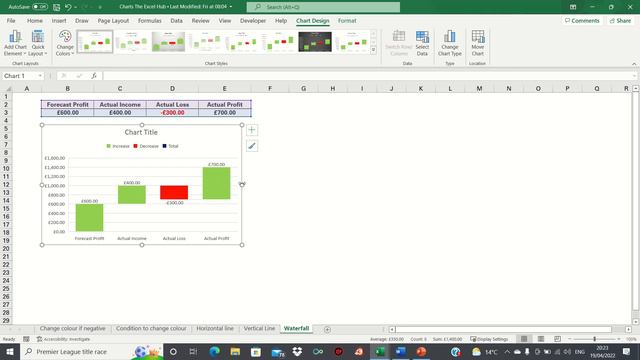640x360 pixels.
Task: Select column header F
Action: tap(270, 89)
